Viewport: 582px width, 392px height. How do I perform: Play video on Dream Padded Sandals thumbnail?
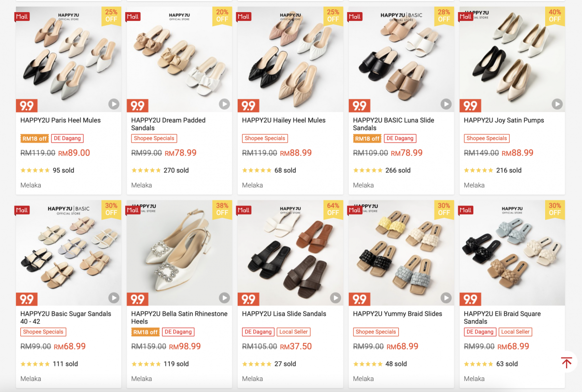pyautogui.click(x=224, y=104)
